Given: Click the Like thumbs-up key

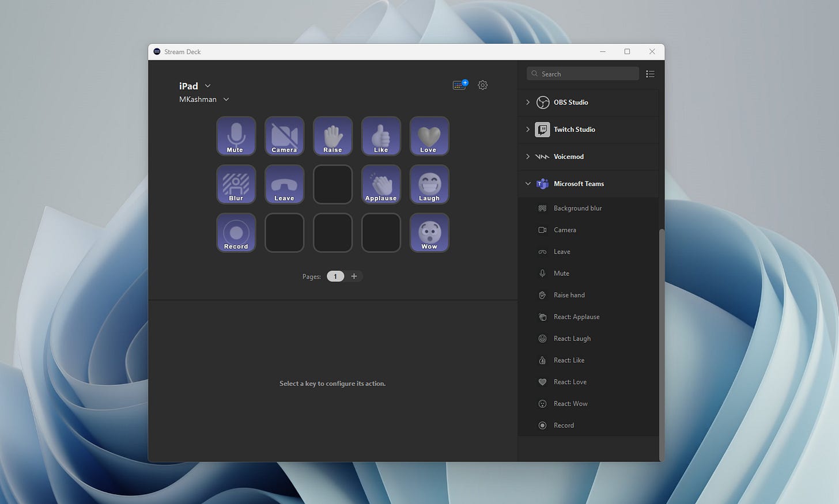Looking at the screenshot, I should coord(381,136).
